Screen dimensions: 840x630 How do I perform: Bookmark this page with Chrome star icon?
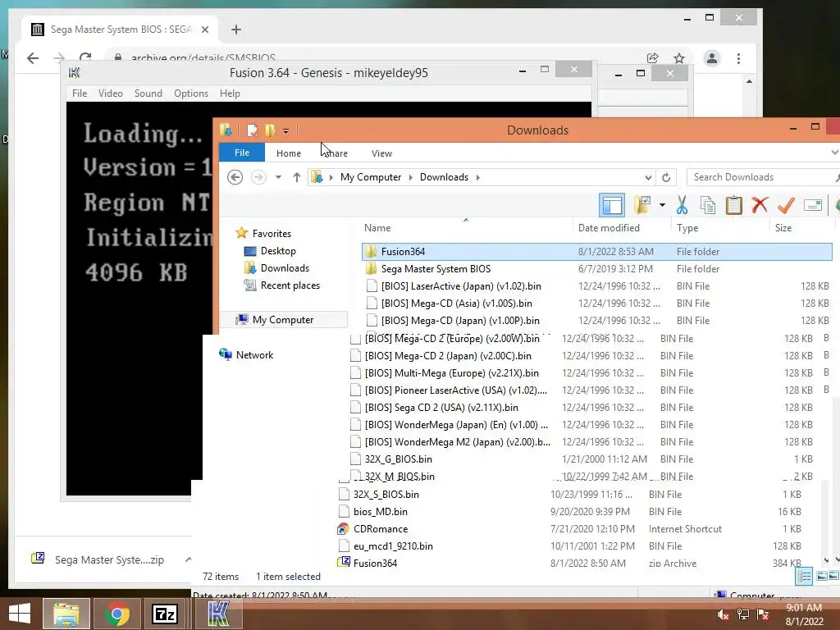(x=679, y=58)
